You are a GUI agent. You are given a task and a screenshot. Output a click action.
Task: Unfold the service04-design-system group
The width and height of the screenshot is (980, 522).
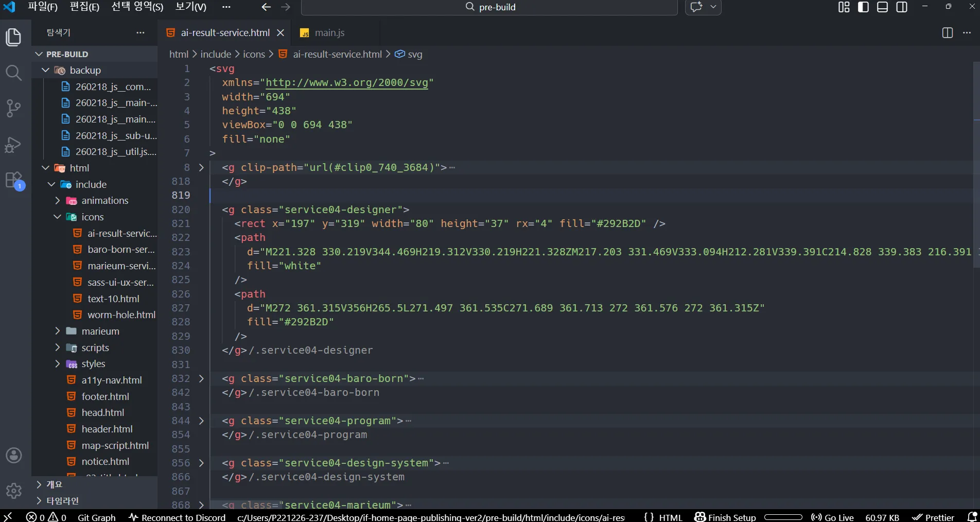click(x=201, y=463)
